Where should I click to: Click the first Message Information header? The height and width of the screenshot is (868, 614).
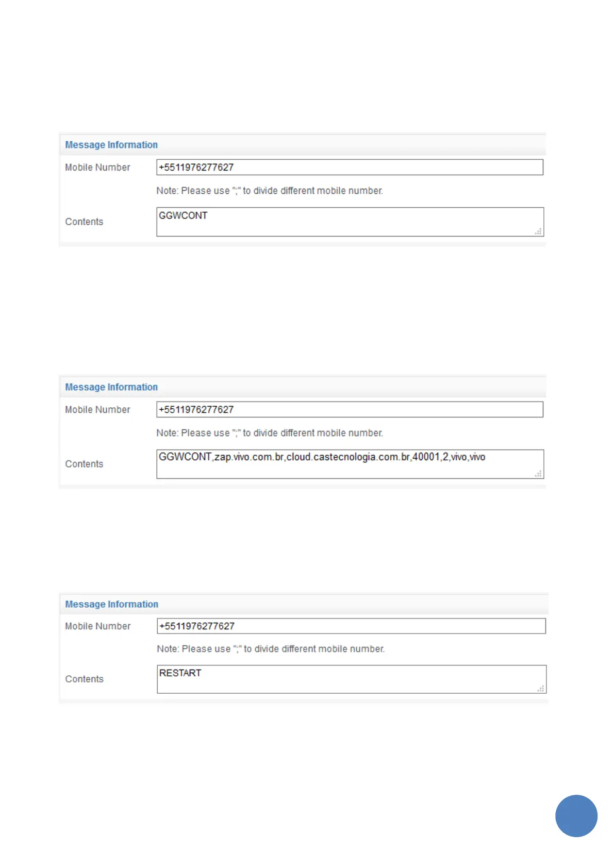pos(111,145)
